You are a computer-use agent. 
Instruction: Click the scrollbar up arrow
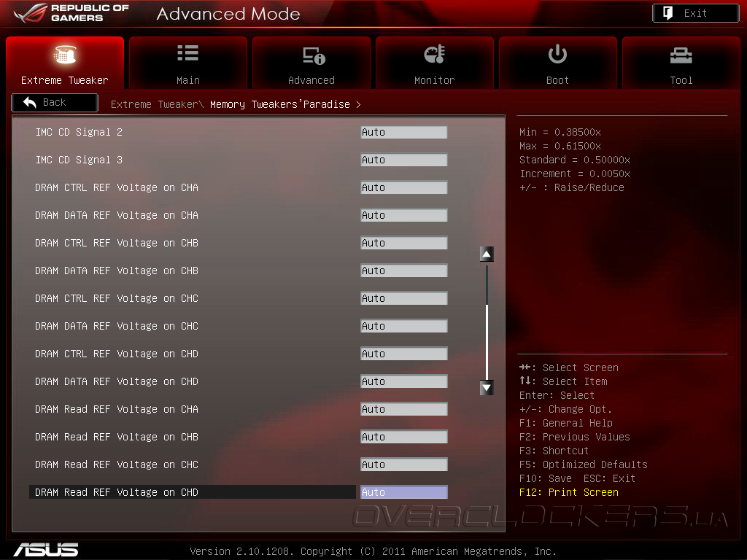(487, 254)
